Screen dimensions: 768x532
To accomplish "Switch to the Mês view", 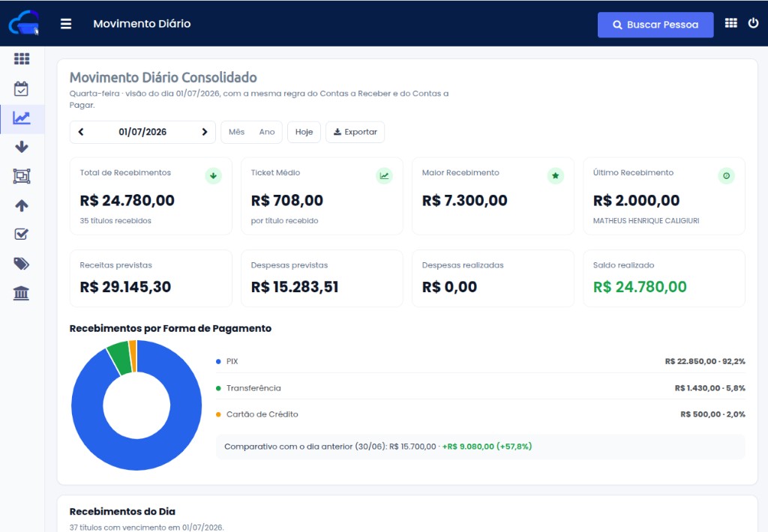I will [236, 132].
